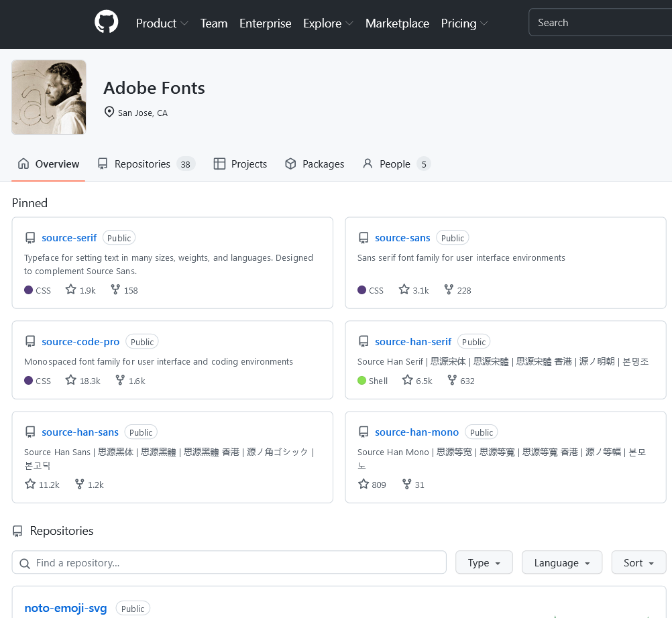The width and height of the screenshot is (672, 618).
Task: Open the source-serif repository
Action: point(70,238)
